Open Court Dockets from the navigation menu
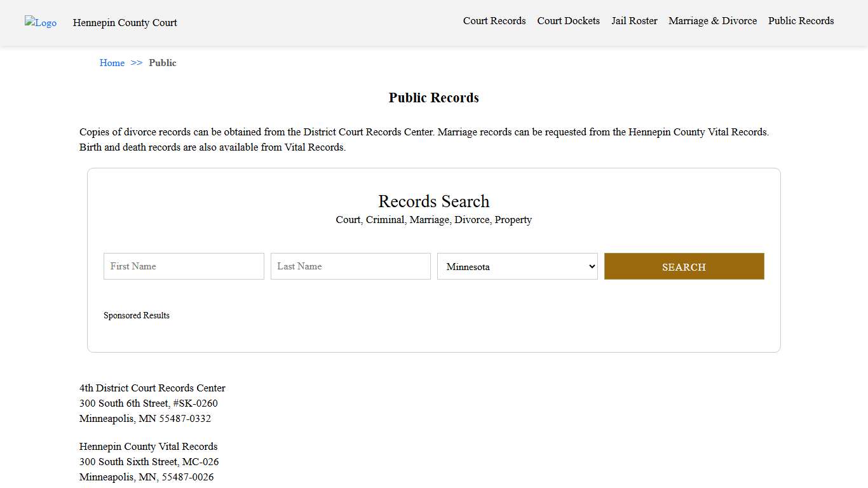Viewport: 868px width, 488px height. tap(568, 20)
